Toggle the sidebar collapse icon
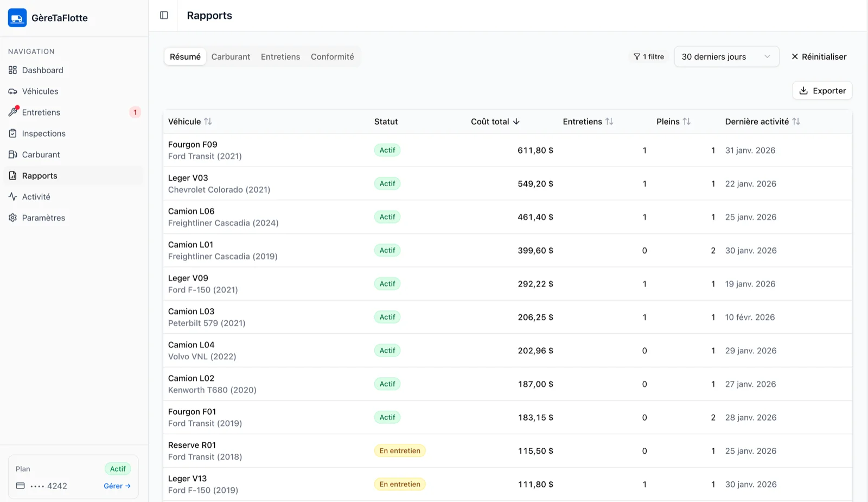The image size is (868, 502). coord(164,15)
